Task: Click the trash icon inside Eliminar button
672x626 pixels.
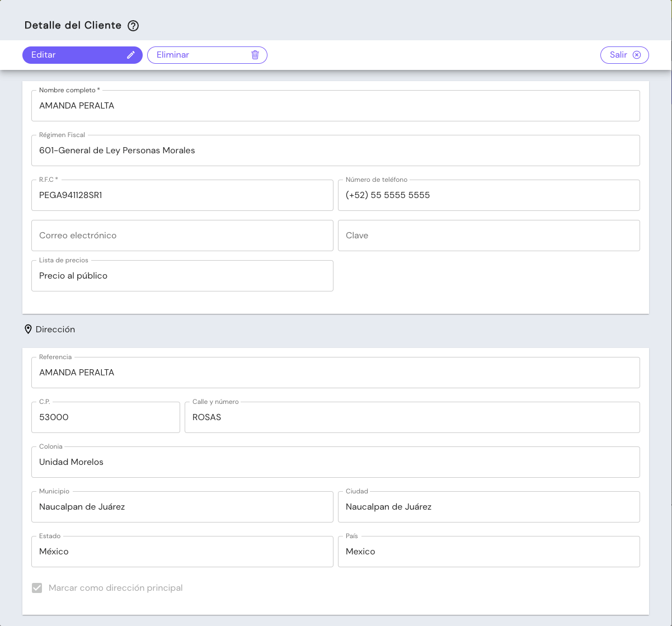Action: tap(256, 55)
